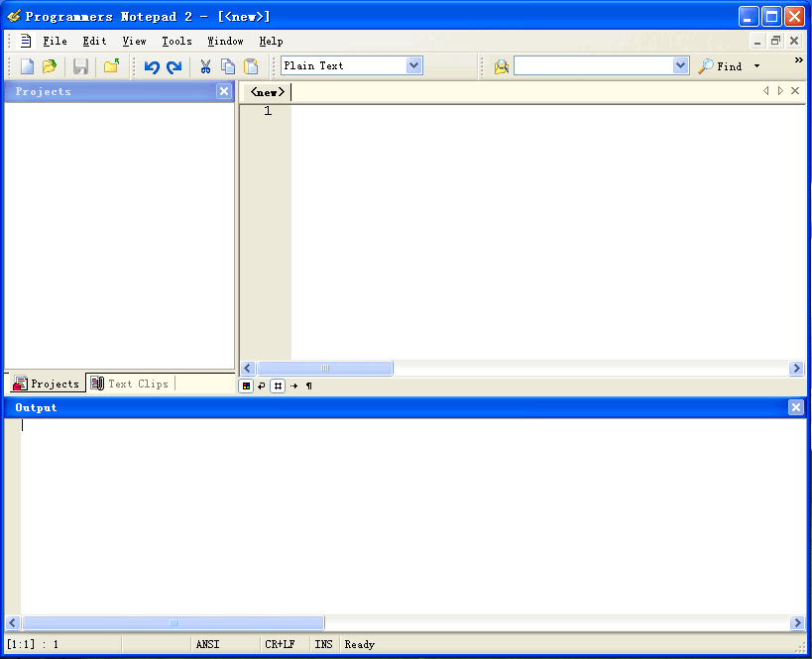The width and height of the screenshot is (812, 659).
Task: Click the Find in Files icon
Action: 502,66
